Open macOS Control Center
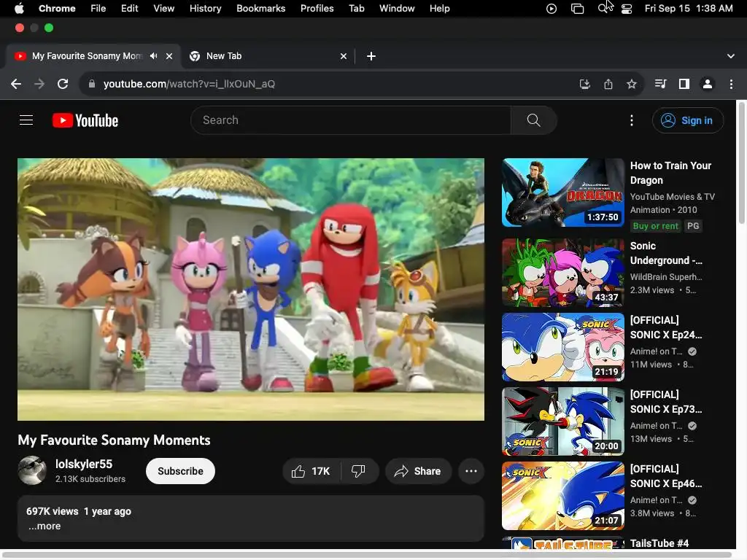The image size is (747, 560). point(627,9)
